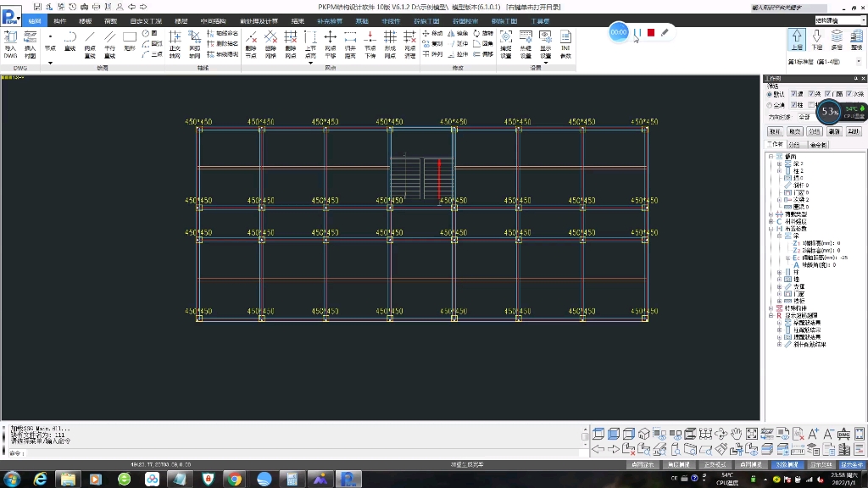
Task: Select the 正交轴网 orthogonal grid tool
Action: 175,42
